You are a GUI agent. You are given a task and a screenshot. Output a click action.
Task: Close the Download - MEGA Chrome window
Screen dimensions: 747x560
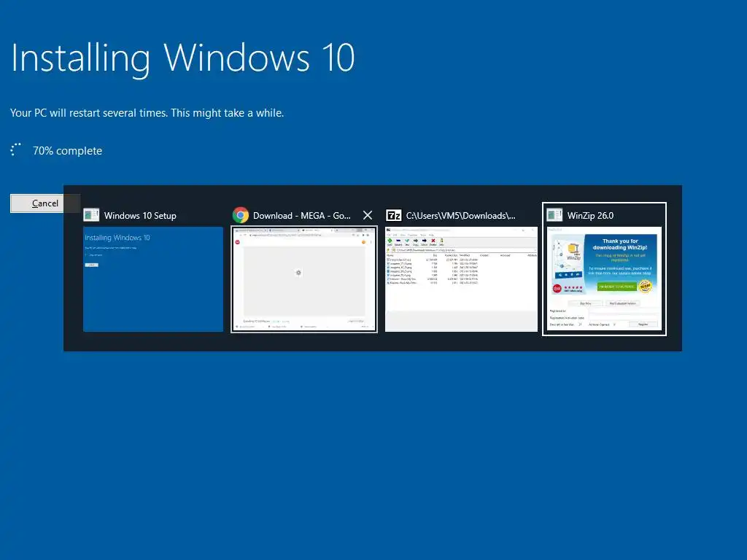[x=368, y=215]
